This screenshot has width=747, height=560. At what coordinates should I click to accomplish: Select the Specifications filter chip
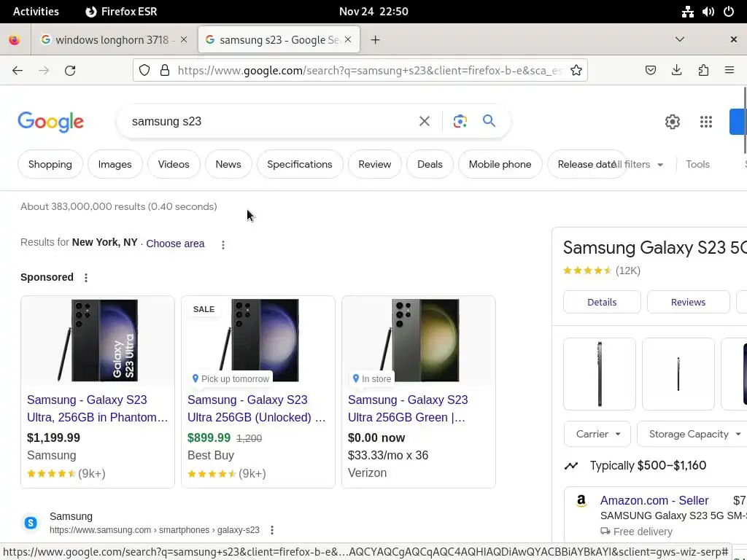300,164
